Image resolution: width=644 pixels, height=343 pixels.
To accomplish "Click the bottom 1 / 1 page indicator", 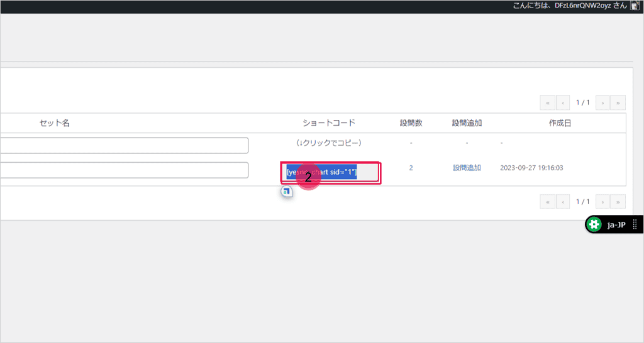I will [582, 202].
